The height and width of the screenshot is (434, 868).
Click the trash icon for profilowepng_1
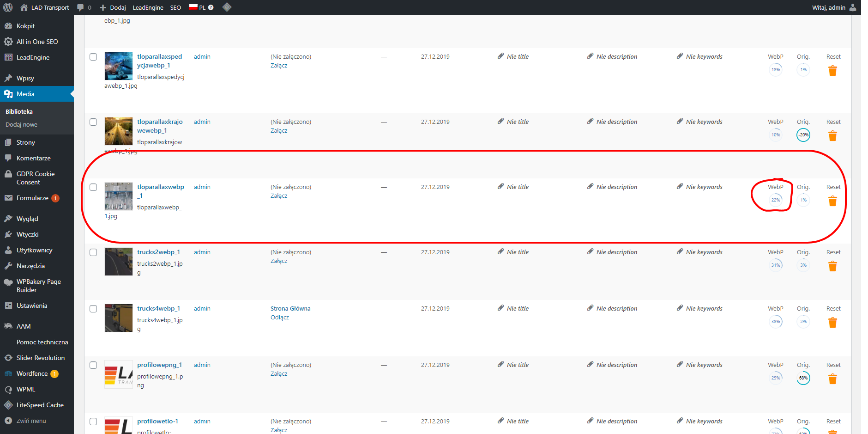[832, 379]
